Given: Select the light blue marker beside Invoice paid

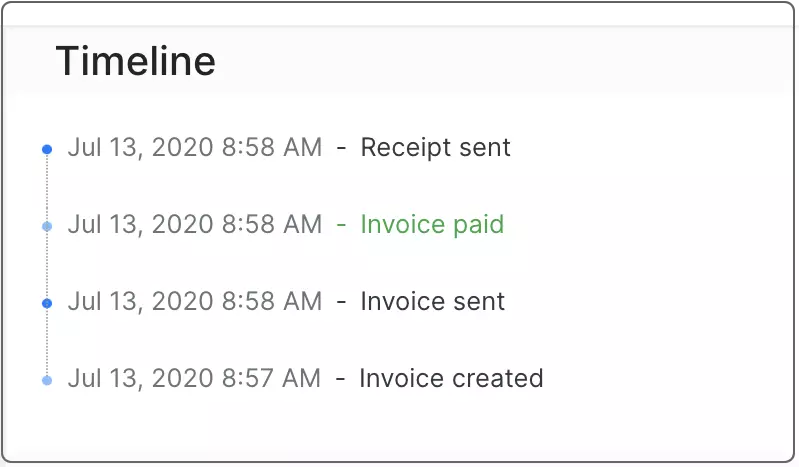Looking at the screenshot, I should click(47, 226).
